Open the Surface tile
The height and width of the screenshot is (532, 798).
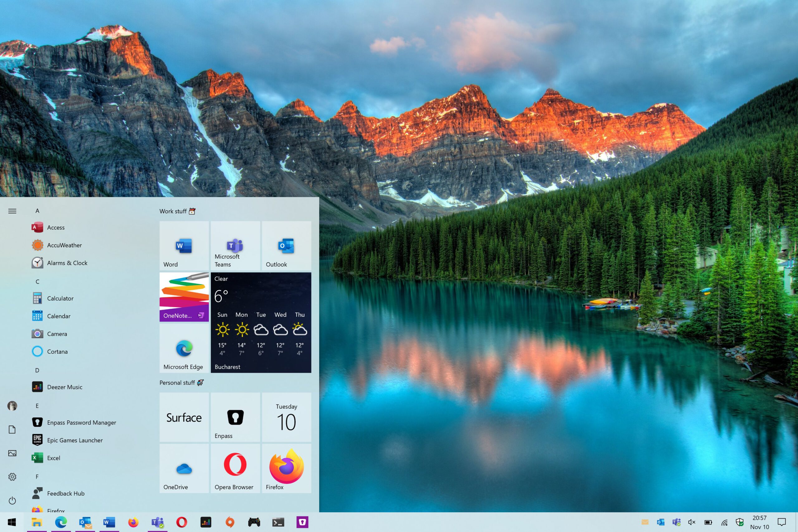[x=184, y=417]
